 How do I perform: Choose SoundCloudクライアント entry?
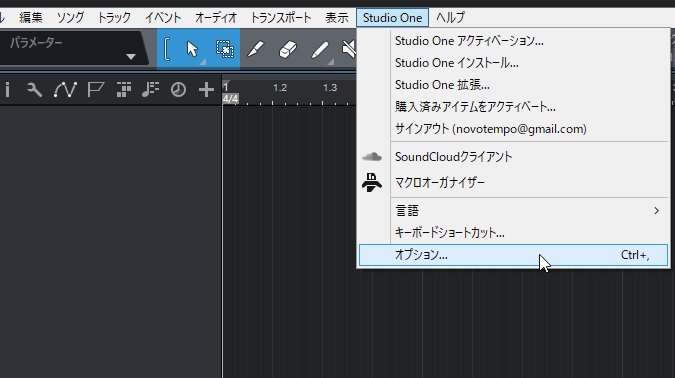tap(513, 157)
